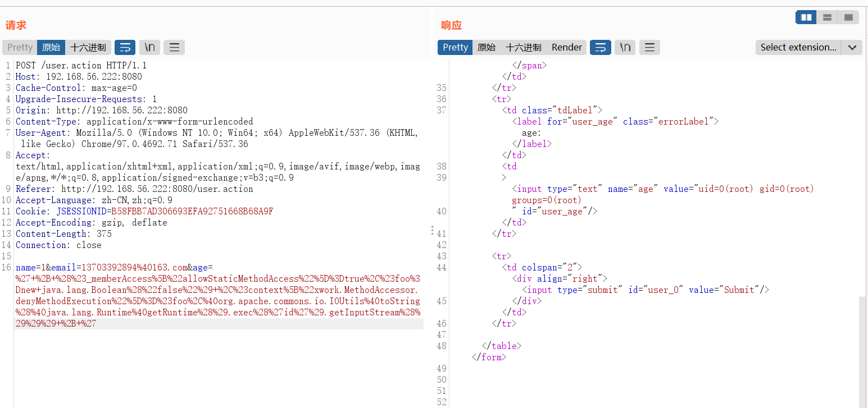Click the Origin header line
868x408 pixels.
click(102, 111)
